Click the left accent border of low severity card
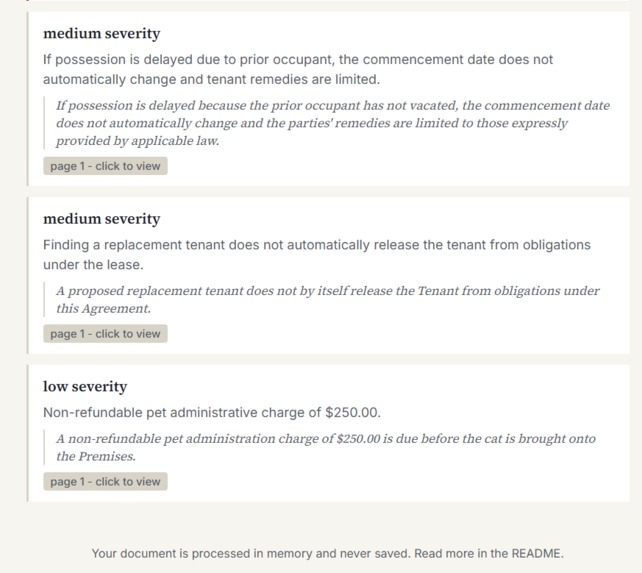 tap(28, 433)
